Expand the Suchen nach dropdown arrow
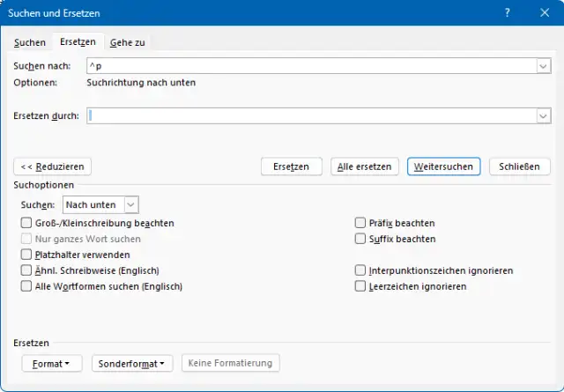The width and height of the screenshot is (564, 392). pos(543,66)
